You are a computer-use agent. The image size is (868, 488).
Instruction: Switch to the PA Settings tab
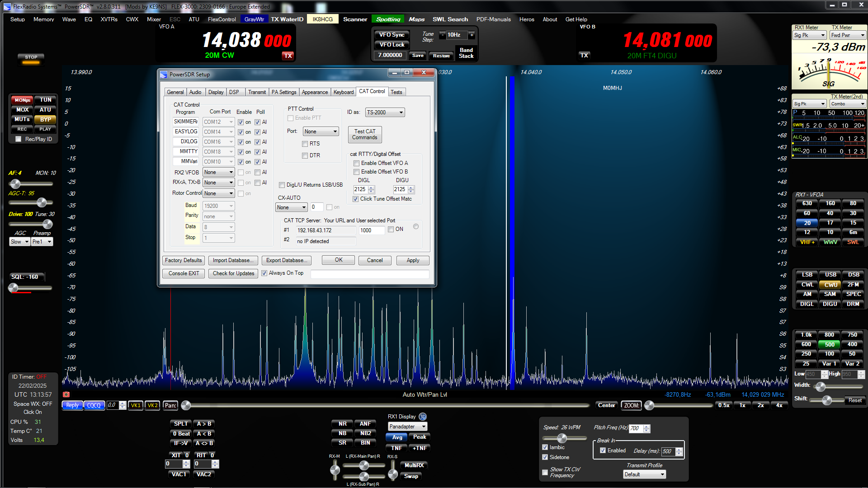[x=284, y=92]
